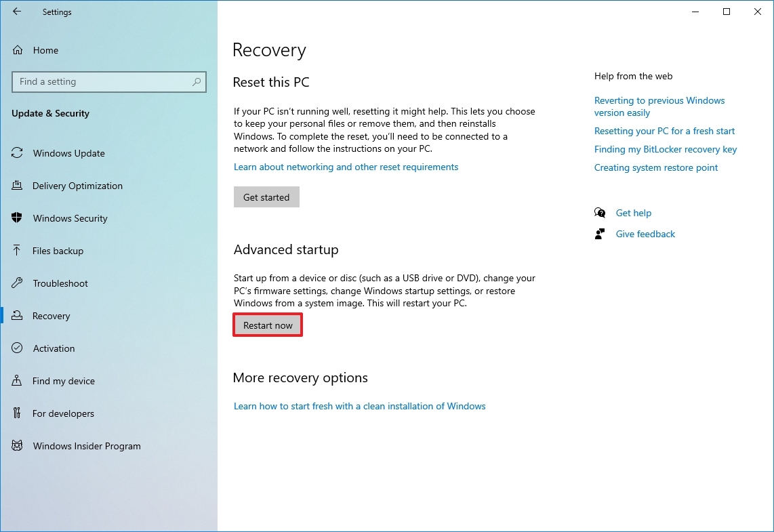Go to Delivery Optimization
Screen dimensions: 774x532
pos(77,186)
